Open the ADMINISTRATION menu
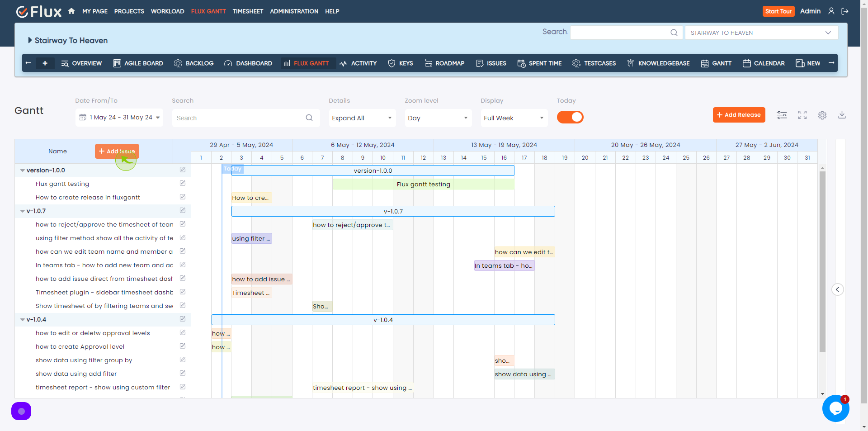Viewport: 868px width, 431px height. click(294, 11)
